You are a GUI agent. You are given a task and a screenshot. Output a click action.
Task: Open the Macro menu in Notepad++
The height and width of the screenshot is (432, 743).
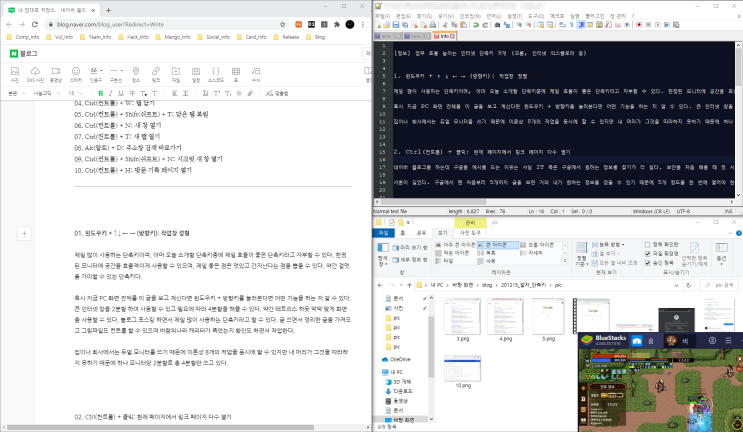point(557,16)
